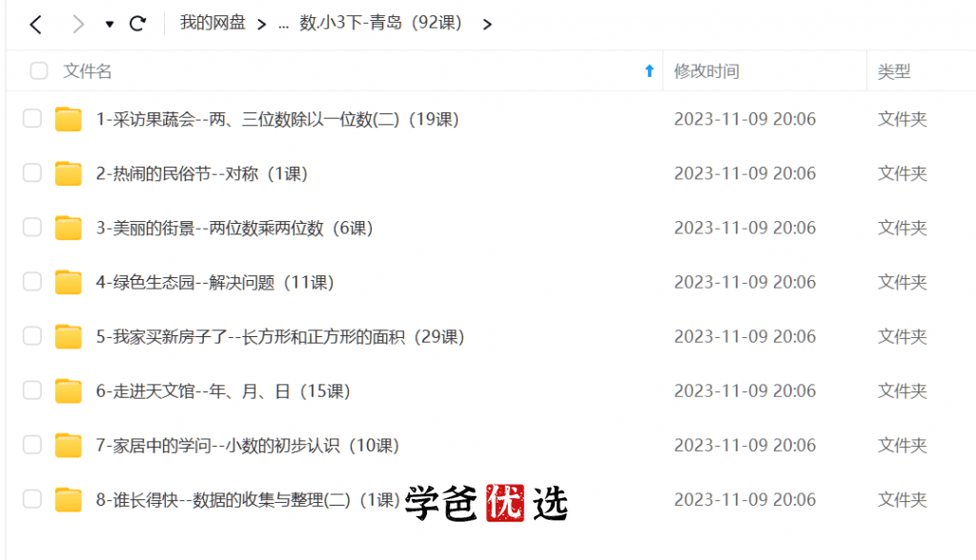
Task: Click folder icon of 8-谁长得快
Action: [x=69, y=500]
